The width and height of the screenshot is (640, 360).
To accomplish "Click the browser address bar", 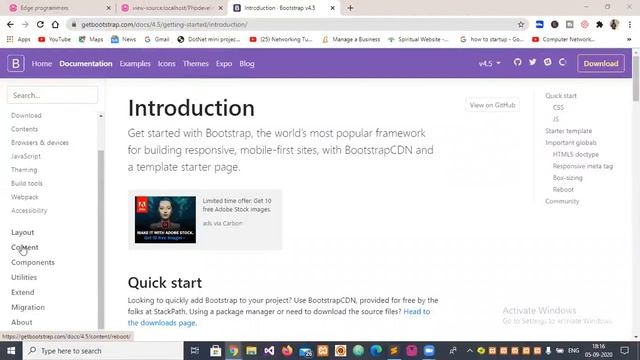I will (297, 24).
